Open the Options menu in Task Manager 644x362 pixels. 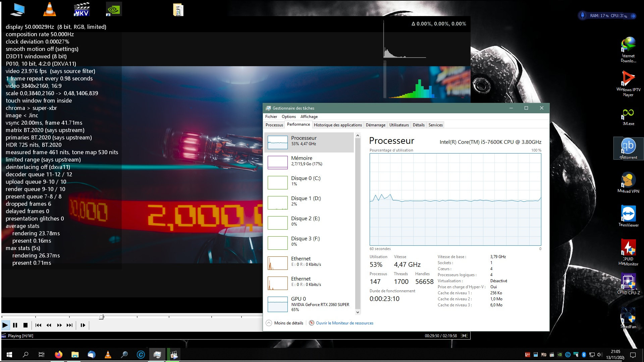[x=289, y=117]
